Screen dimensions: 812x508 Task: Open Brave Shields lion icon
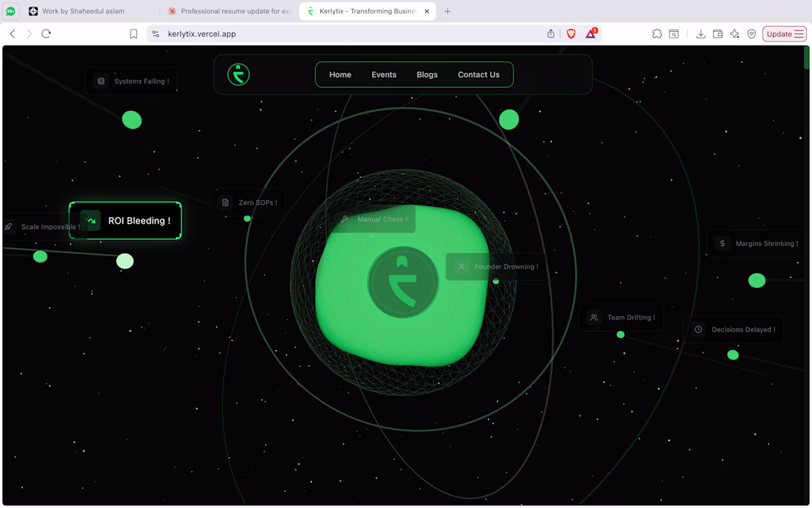[571, 34]
